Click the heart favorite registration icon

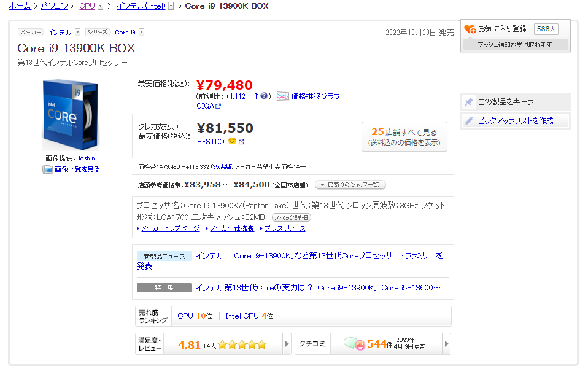[x=470, y=29]
